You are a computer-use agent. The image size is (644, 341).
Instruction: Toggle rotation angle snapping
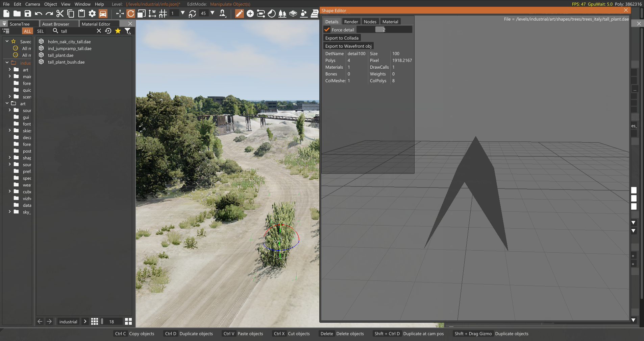pyautogui.click(x=192, y=14)
